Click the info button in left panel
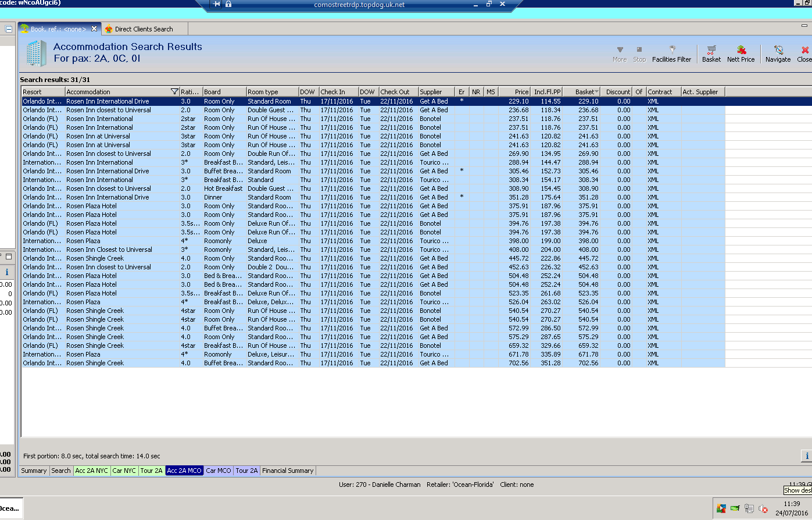The height and width of the screenshot is (520, 812). point(7,272)
